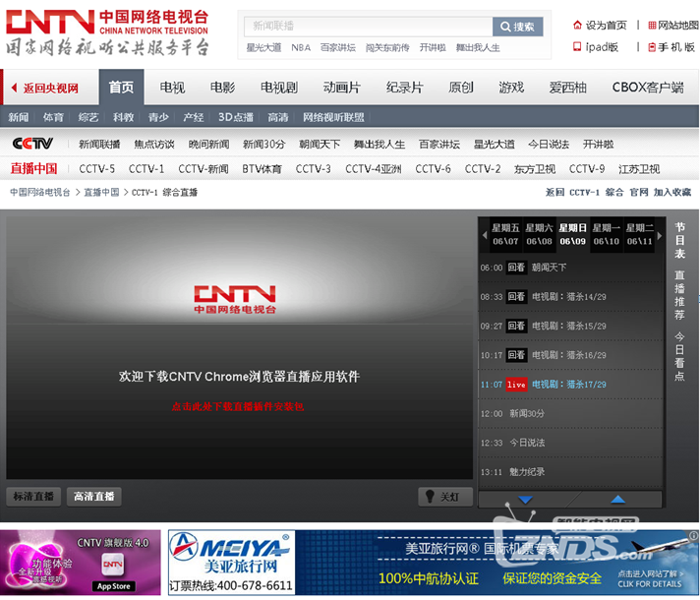
Task: Open the CBOX客户端 navigation tab
Action: coord(648,88)
